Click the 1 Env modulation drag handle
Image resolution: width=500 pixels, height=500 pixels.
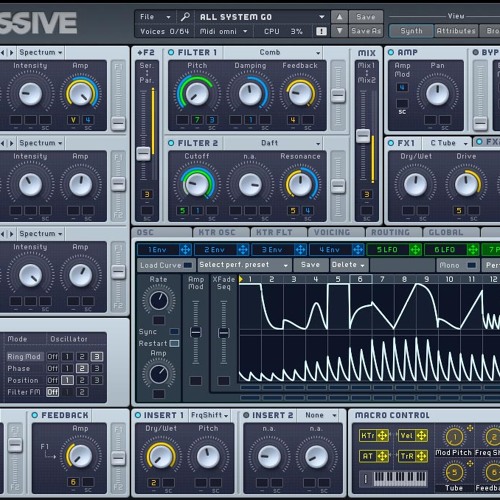tap(185, 249)
